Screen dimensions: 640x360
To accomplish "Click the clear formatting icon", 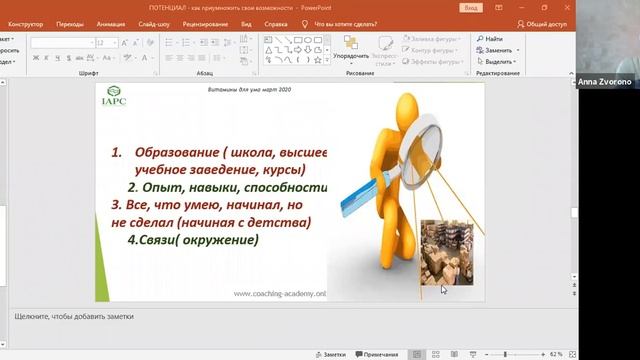I will click(x=150, y=43).
